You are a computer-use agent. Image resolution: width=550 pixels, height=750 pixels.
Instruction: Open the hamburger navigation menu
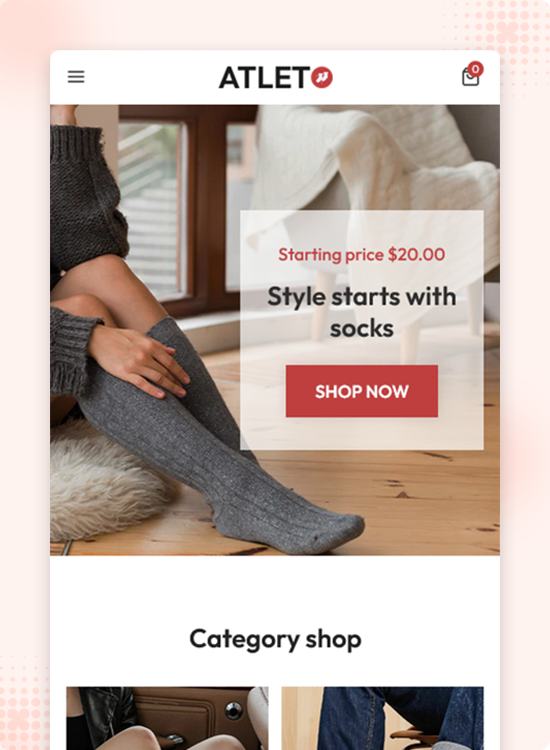click(76, 77)
